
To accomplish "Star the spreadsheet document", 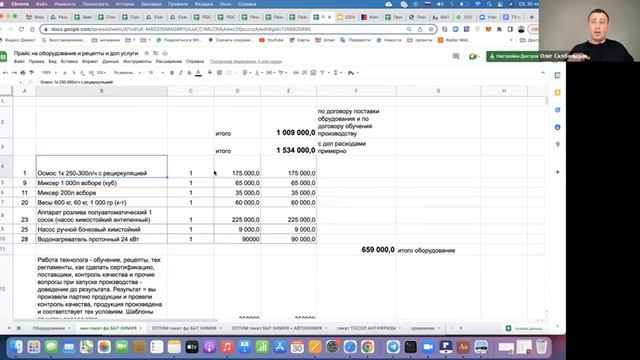I will (x=147, y=53).
